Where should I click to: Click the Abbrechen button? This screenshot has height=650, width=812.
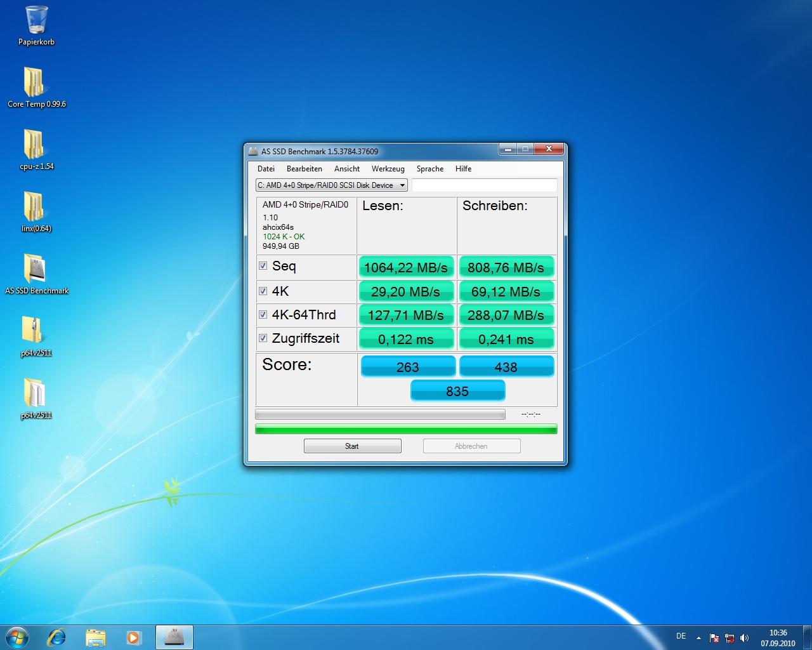[471, 446]
